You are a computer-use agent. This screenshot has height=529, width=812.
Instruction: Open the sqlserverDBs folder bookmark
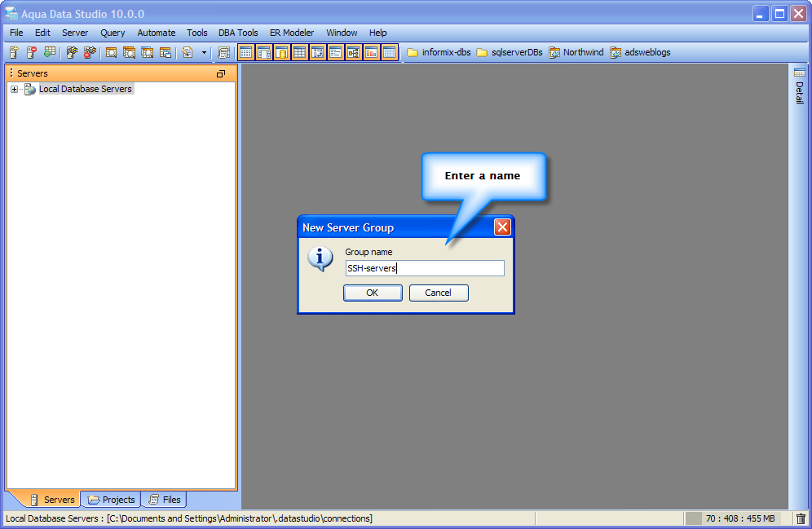(510, 52)
